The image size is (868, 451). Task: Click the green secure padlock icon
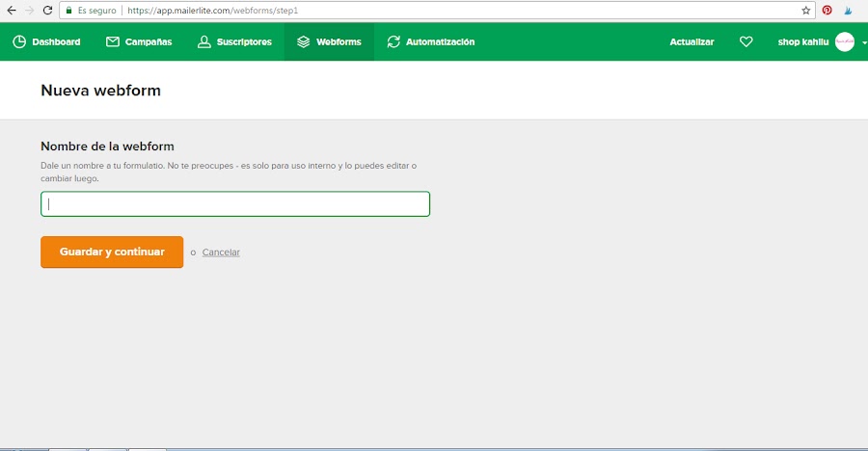pyautogui.click(x=68, y=10)
